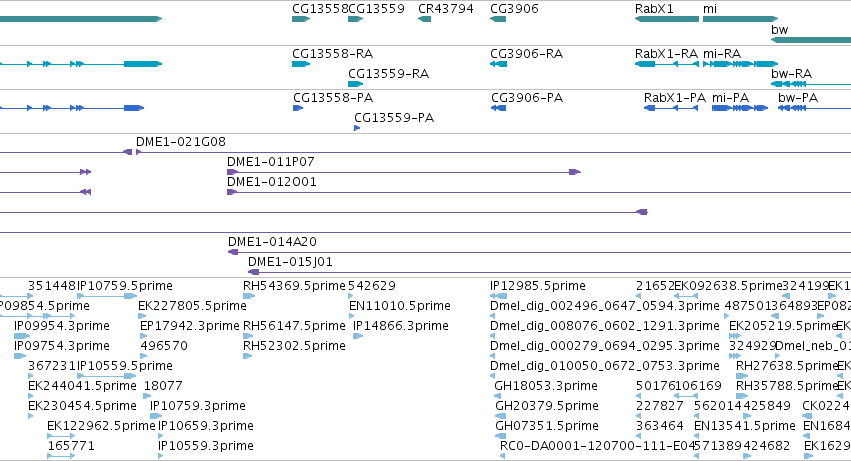Click the EK230454.5prime EST label
This screenshot has height=461, width=851.
click(82, 406)
